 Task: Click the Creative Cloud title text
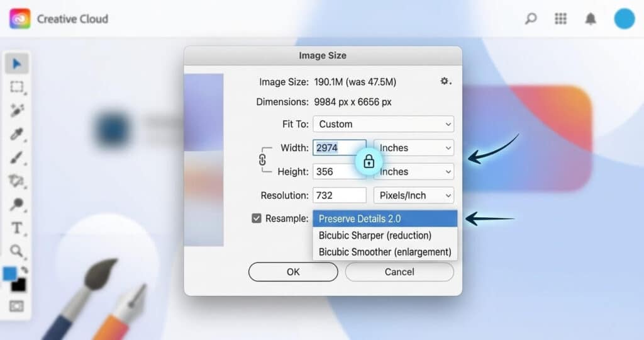click(73, 19)
